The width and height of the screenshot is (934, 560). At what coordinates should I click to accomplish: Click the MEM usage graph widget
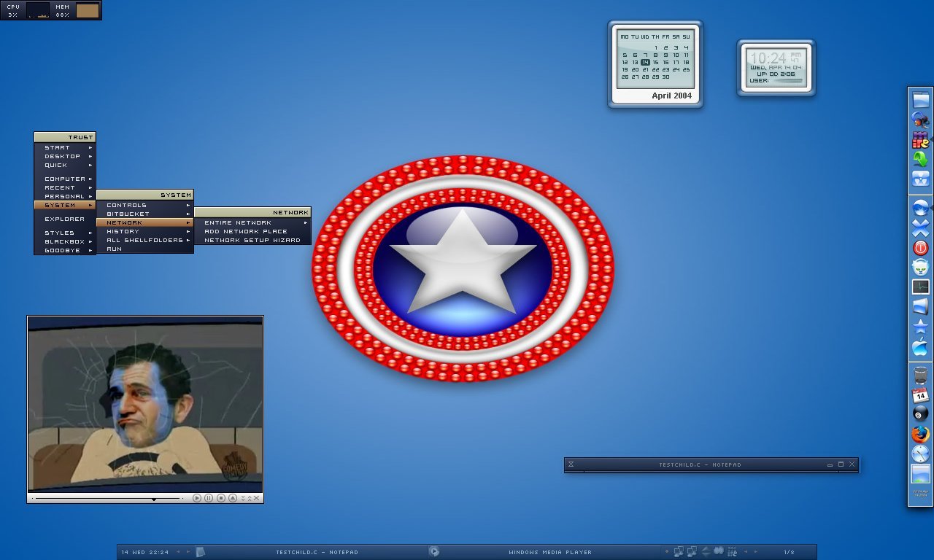[88, 10]
